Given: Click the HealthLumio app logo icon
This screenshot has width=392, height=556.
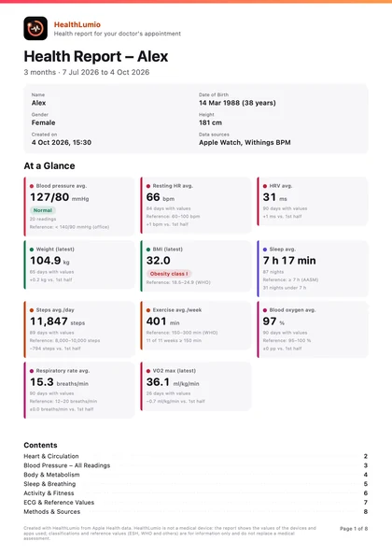Looking at the screenshot, I should point(35,28).
